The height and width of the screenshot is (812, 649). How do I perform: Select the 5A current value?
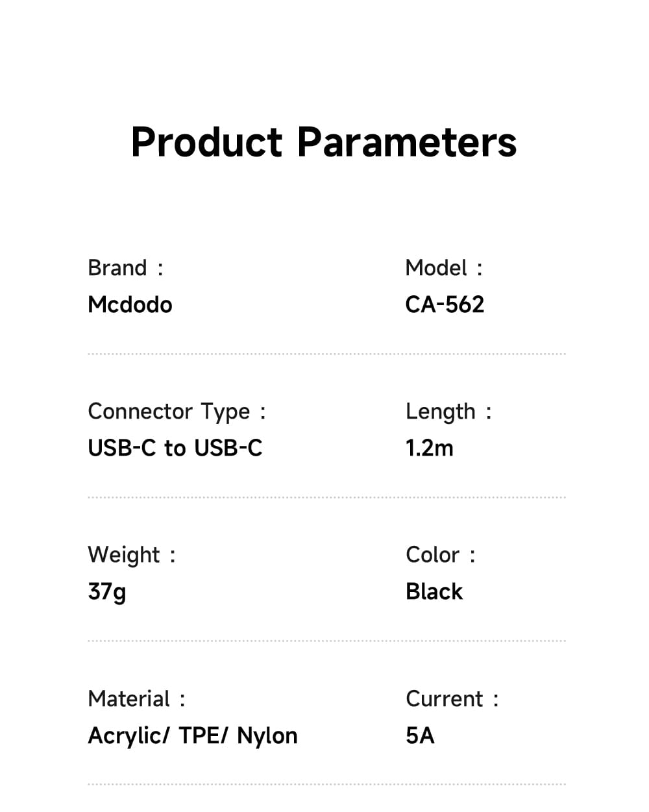coord(420,735)
